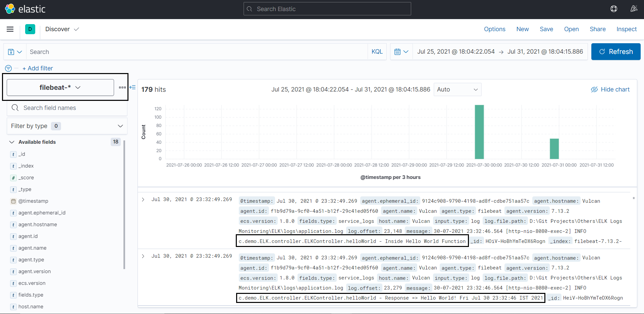Click Inspect in the top menu

[627, 29]
